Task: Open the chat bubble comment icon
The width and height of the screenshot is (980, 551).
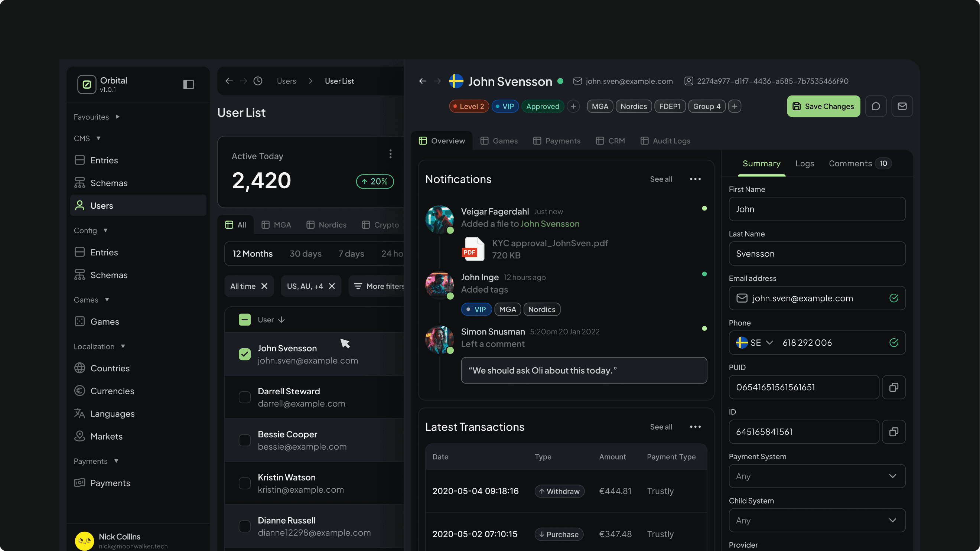Action: (876, 107)
